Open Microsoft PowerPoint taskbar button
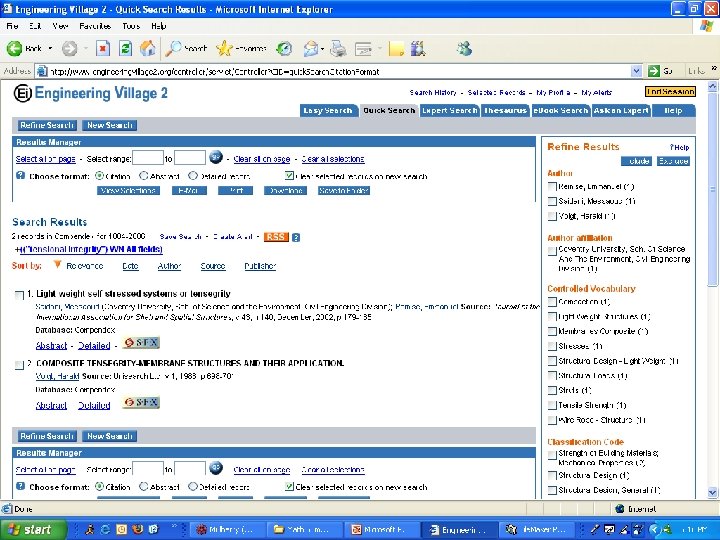Screen dimensions: 720x540 coord(383,529)
